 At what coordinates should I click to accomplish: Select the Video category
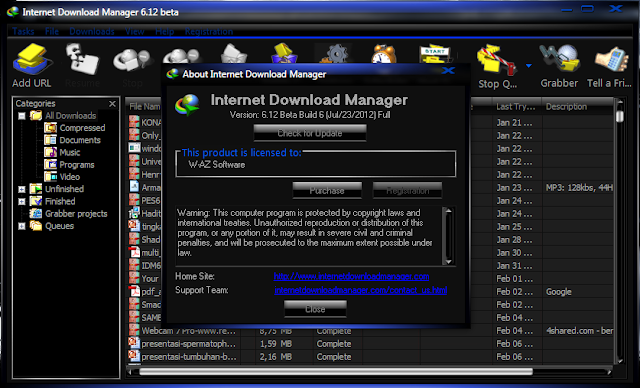pos(69,177)
